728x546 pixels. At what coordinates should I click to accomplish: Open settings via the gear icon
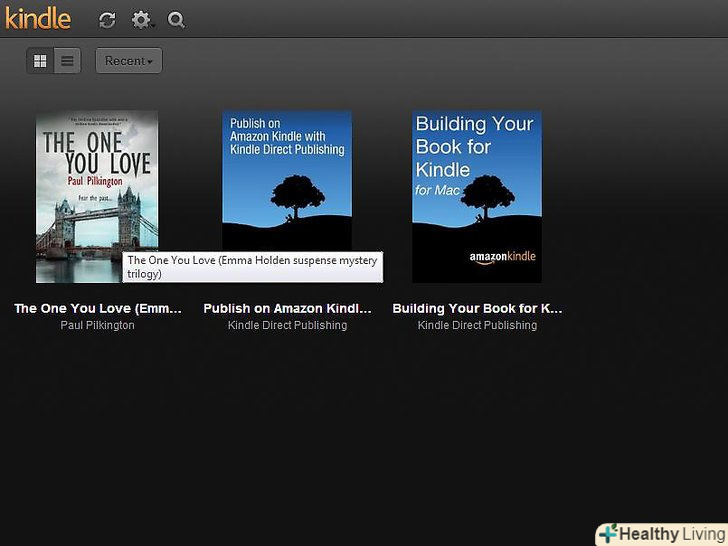141,20
